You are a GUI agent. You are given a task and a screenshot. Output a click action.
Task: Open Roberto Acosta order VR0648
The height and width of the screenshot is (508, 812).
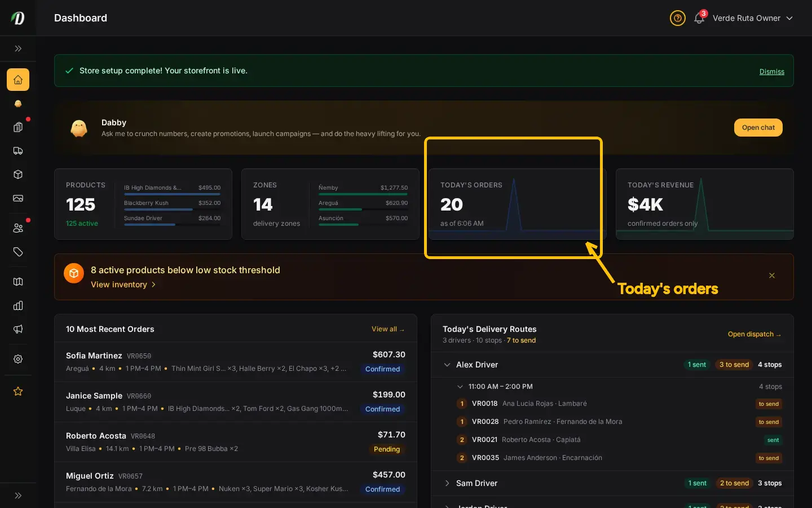coord(236,442)
